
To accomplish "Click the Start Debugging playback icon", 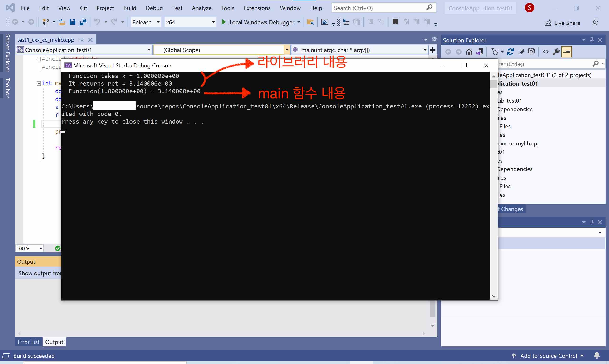I will tap(224, 22).
